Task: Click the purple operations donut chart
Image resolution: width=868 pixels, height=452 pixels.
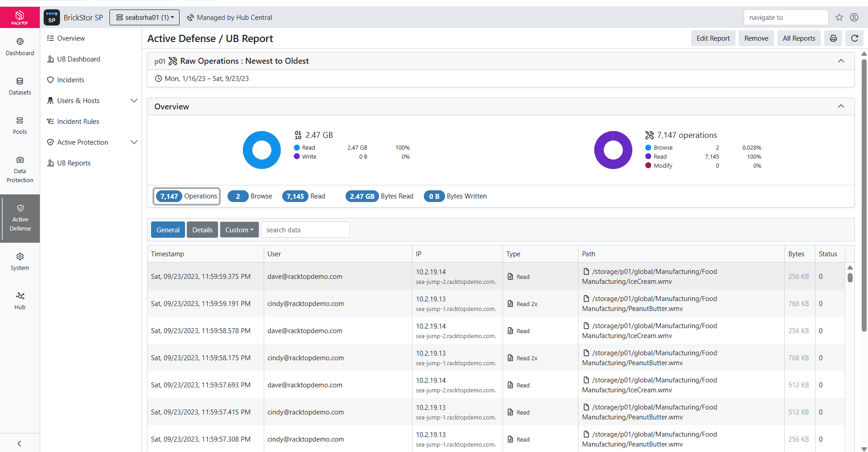Action: 613,150
